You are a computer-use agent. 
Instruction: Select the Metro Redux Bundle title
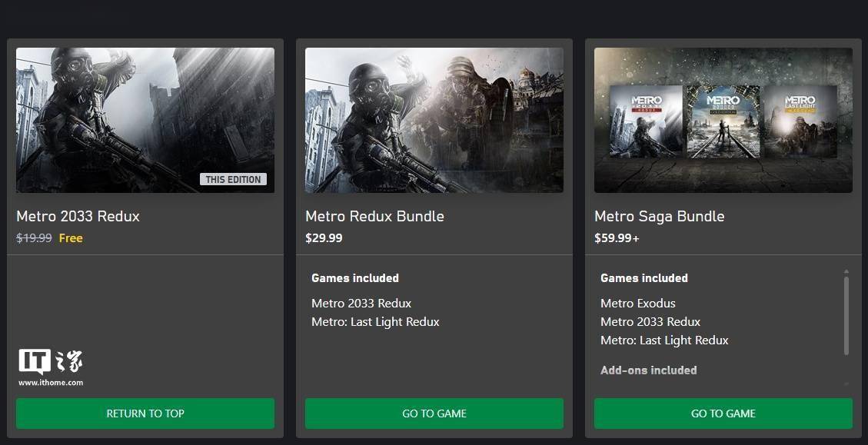pyautogui.click(x=374, y=216)
